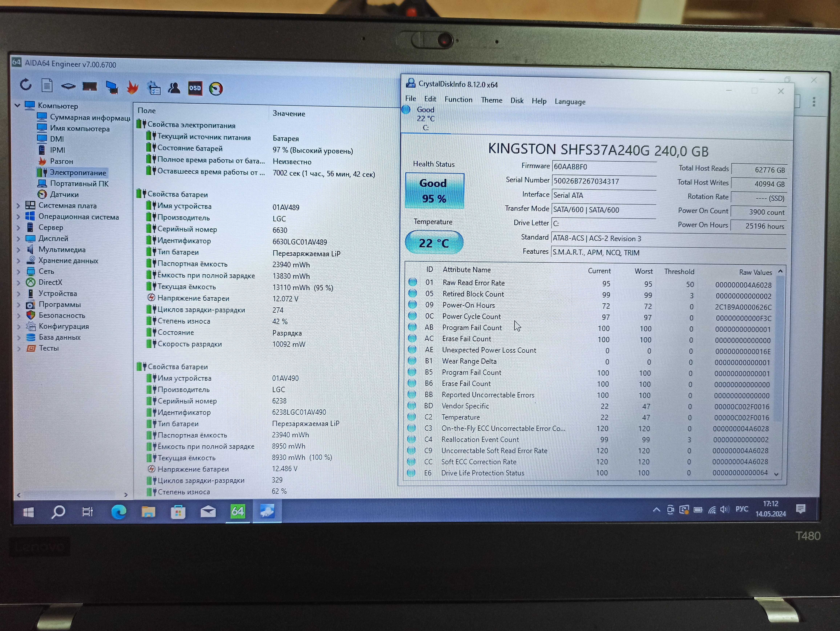The width and height of the screenshot is (840, 631).
Task: Open the OSD panel icon in AIDA64
Action: 195,88
